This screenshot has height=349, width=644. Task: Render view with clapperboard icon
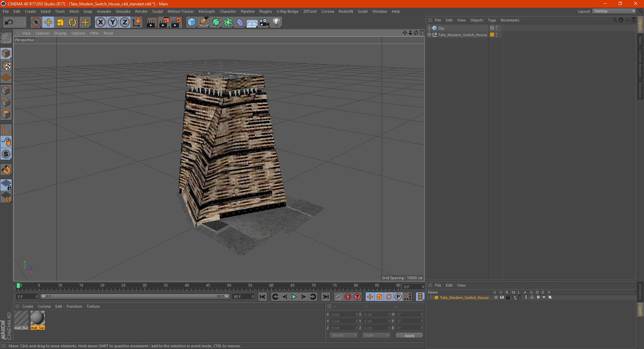(152, 22)
